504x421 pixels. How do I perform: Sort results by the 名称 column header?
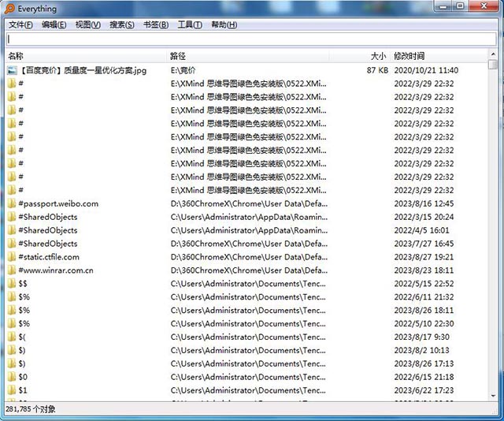pyautogui.click(x=87, y=56)
